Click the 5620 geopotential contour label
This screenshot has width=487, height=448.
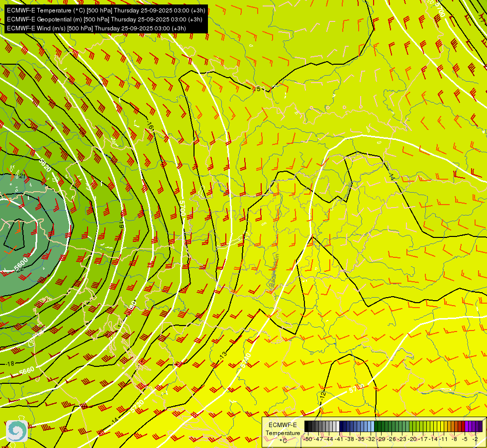[45, 165]
